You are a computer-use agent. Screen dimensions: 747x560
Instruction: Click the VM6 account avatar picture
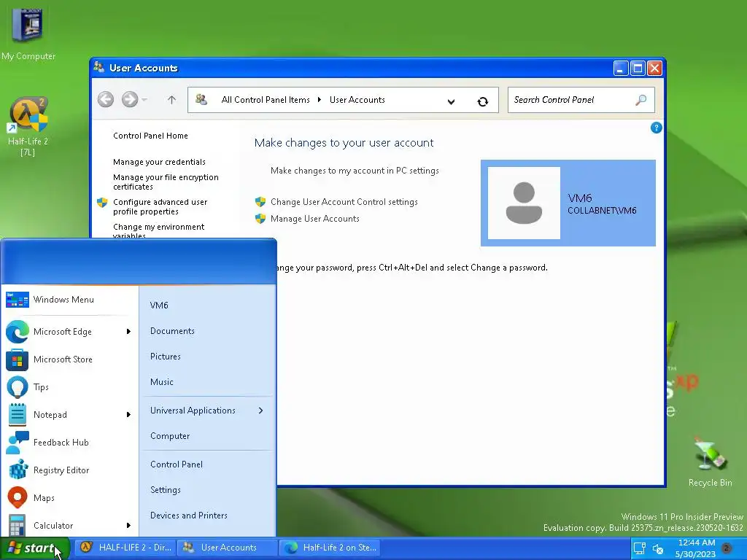tap(524, 203)
